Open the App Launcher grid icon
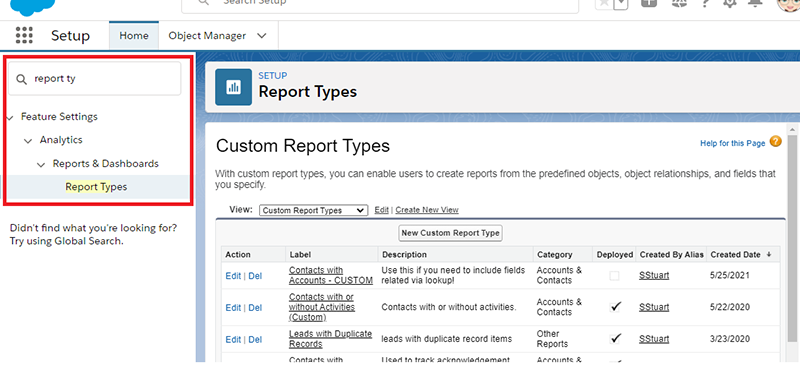Screen dimensions: 800x373 (24, 36)
